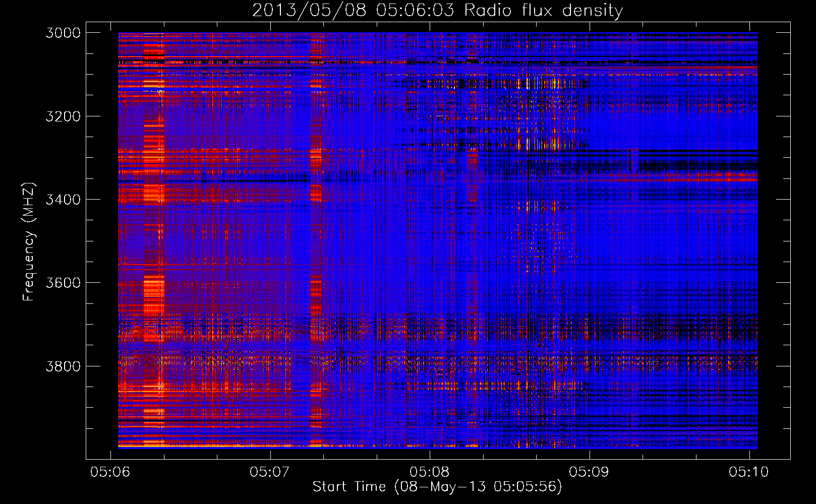Click the 3200 frequency tick label
Viewport: 816px width, 504px height.
click(63, 116)
